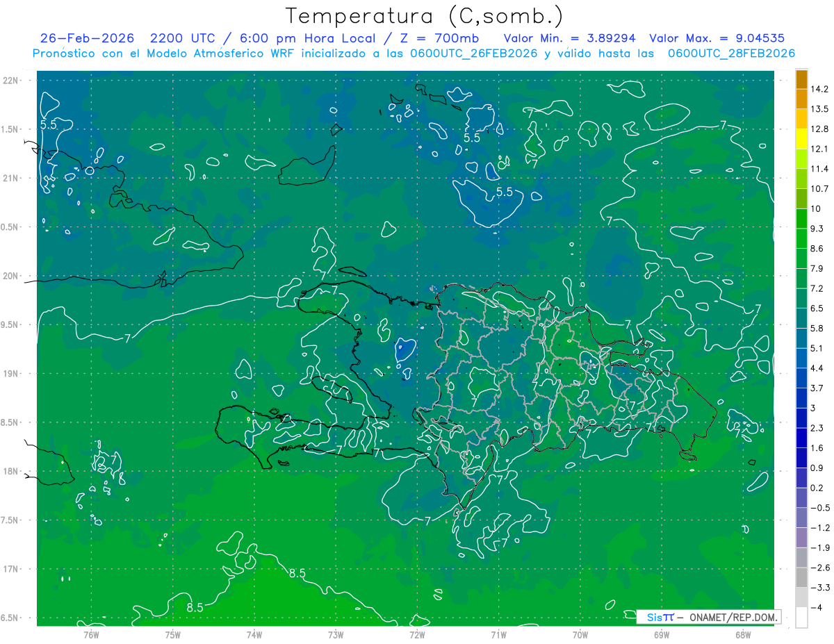Click the 12.1 colorbar scale value
Image resolution: width=834 pixels, height=644 pixels.
(x=821, y=149)
